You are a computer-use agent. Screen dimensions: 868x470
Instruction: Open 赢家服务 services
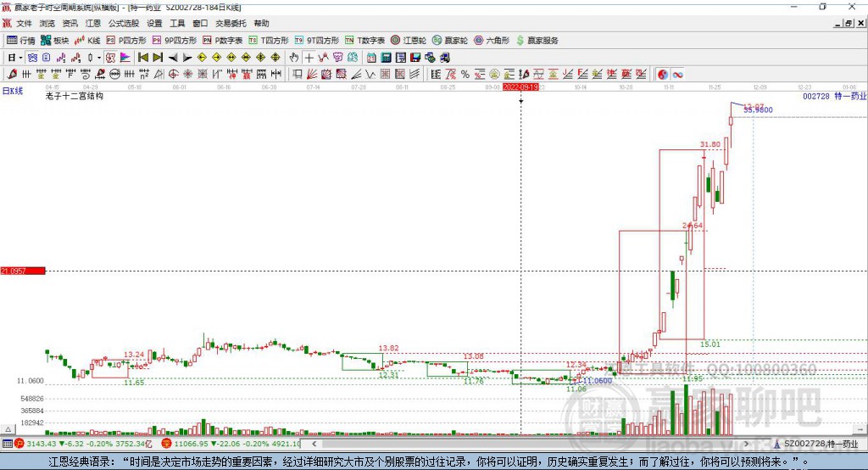point(537,41)
